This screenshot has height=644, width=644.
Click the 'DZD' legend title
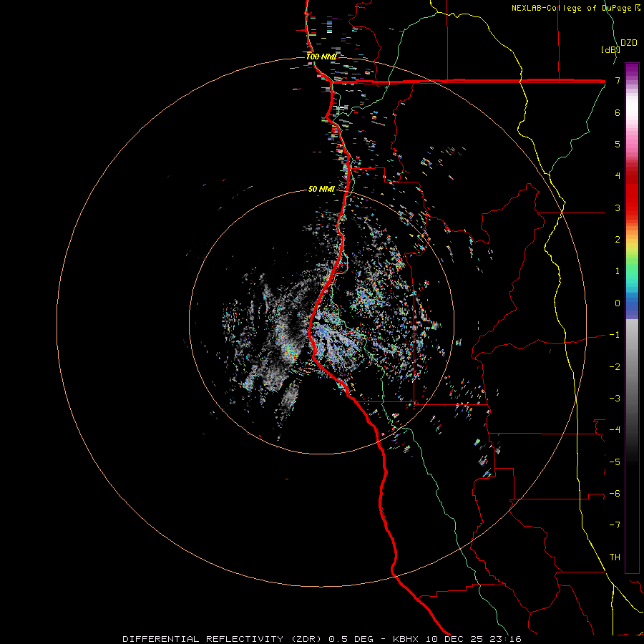[x=629, y=43]
